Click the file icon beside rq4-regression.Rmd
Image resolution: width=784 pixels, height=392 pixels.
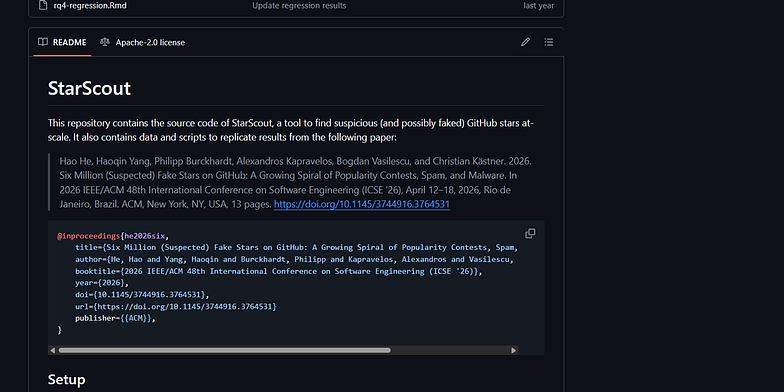(x=43, y=6)
